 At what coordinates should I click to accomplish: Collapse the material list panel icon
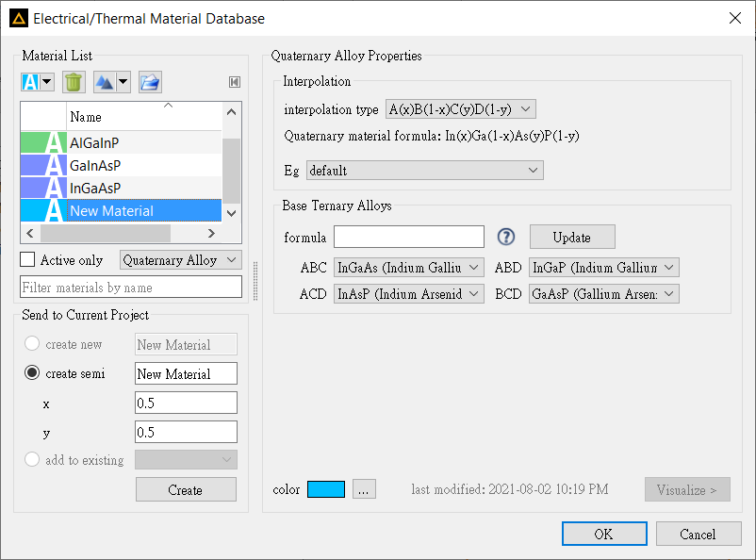235,82
